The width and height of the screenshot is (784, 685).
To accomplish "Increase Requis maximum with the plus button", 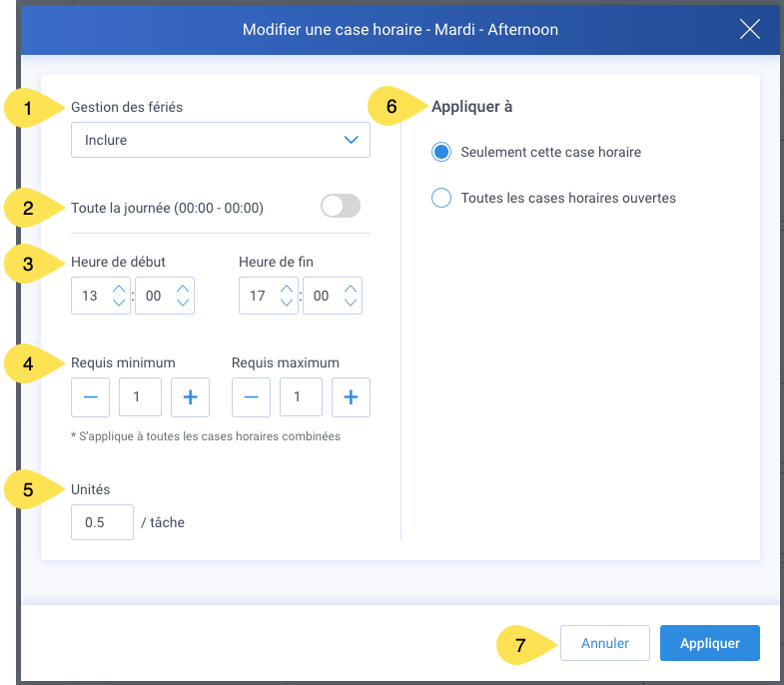I will pos(351,397).
